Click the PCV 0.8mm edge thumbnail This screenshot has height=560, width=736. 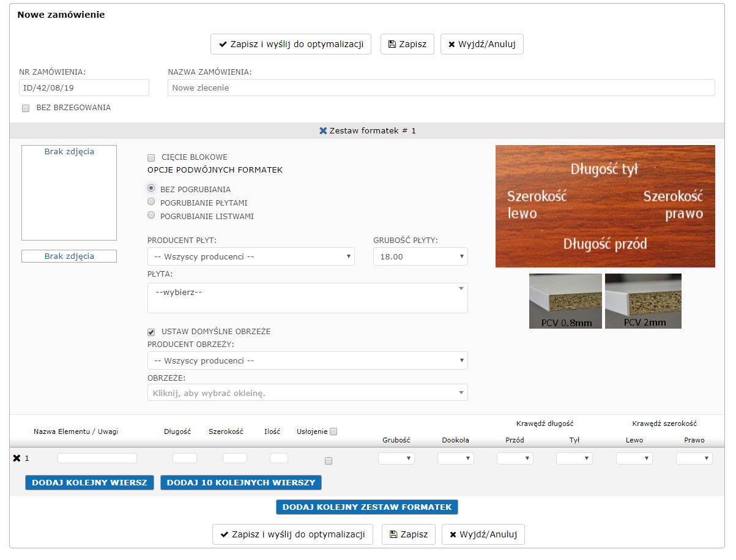point(565,301)
